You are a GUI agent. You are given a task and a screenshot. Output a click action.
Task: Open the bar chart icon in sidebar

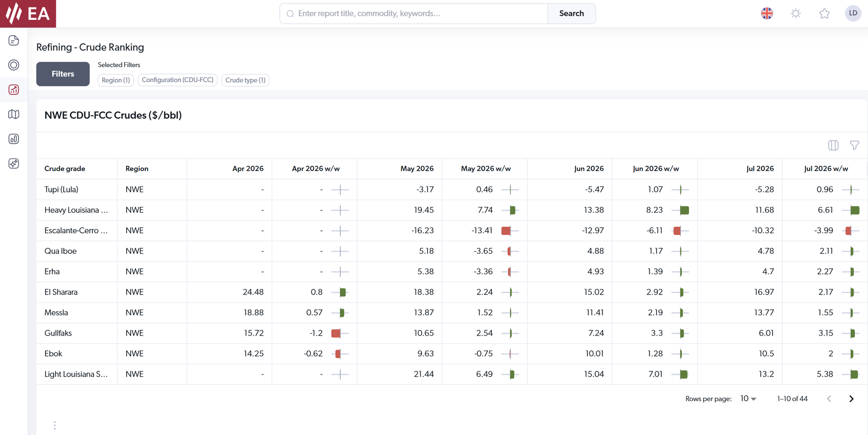coord(14,139)
